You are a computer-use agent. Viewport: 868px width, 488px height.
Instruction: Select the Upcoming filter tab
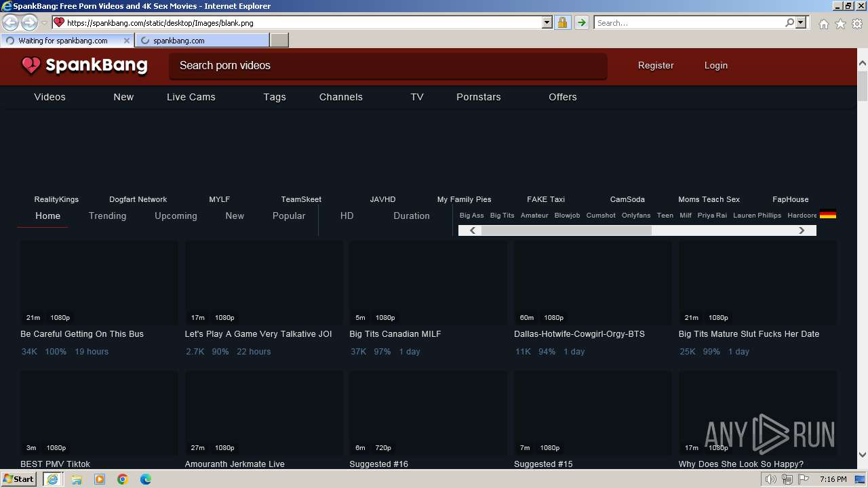coord(176,216)
